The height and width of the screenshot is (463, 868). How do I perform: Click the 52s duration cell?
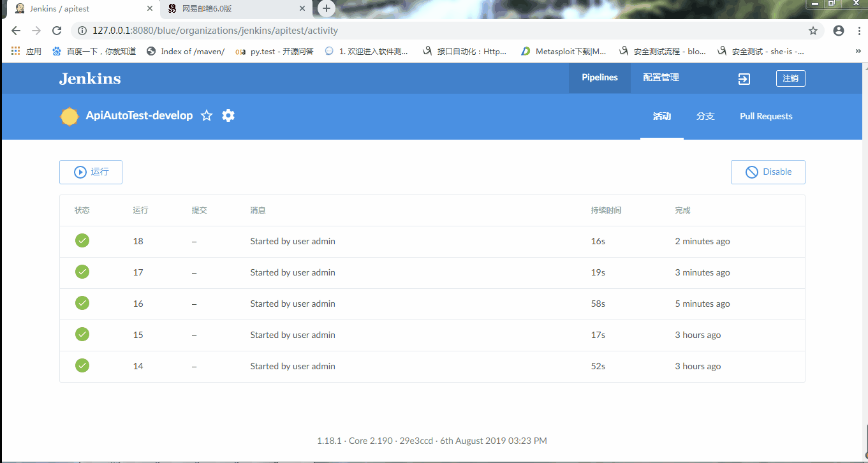pos(598,366)
